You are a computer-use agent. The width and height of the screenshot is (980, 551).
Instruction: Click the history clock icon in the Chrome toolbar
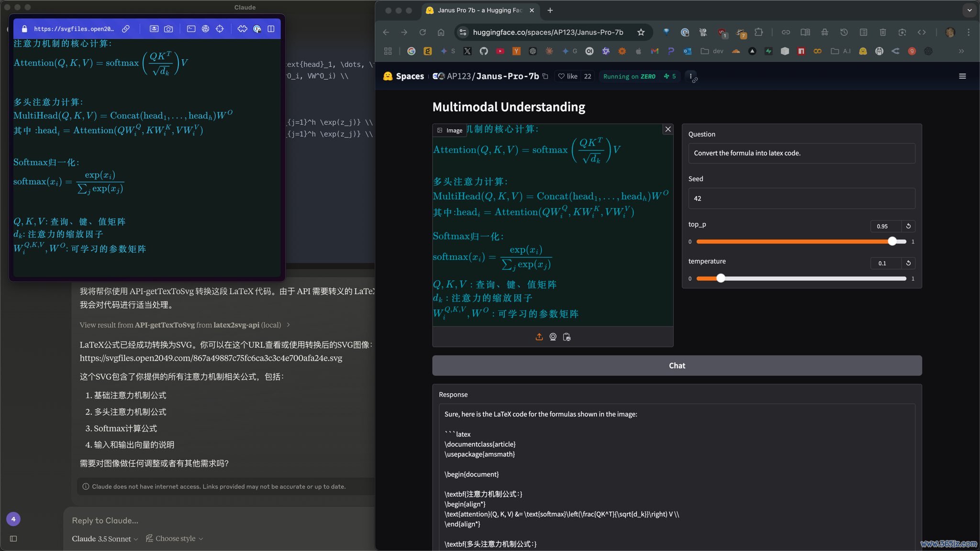tap(844, 32)
